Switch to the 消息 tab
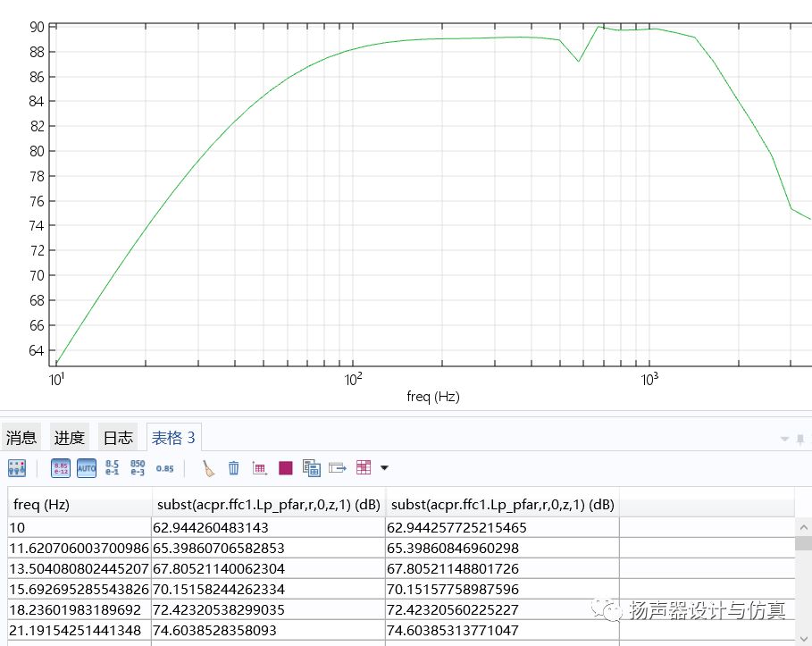 pos(21,438)
